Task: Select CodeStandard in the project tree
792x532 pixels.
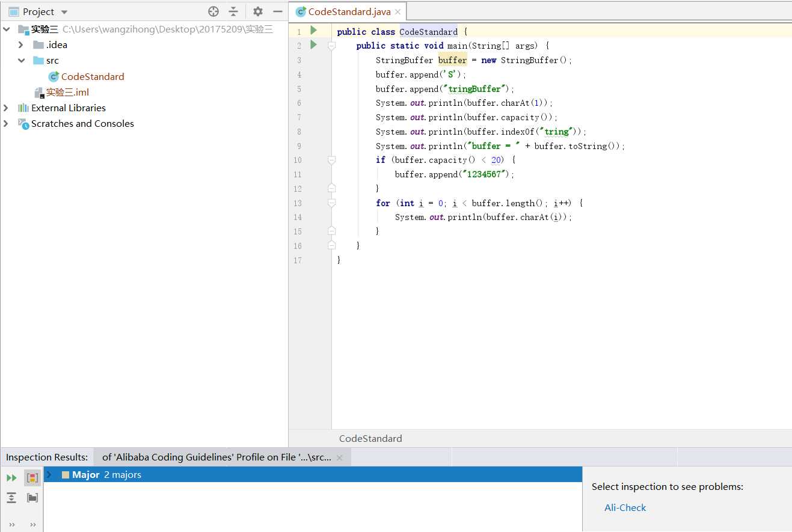Action: 93,76
